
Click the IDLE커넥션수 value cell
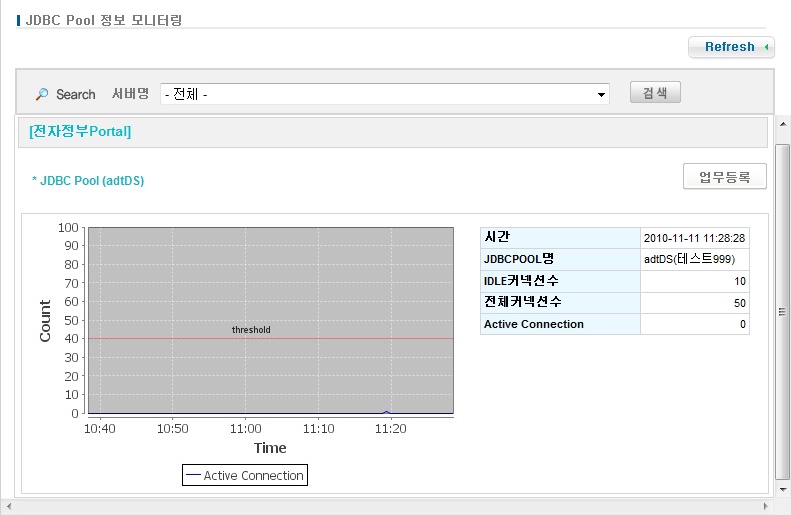(x=694, y=281)
